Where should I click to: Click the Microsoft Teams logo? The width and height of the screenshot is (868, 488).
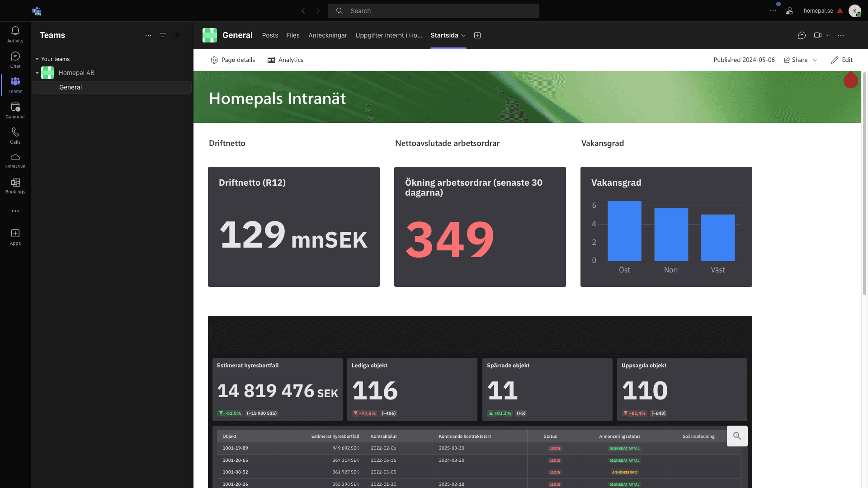pyautogui.click(x=37, y=11)
